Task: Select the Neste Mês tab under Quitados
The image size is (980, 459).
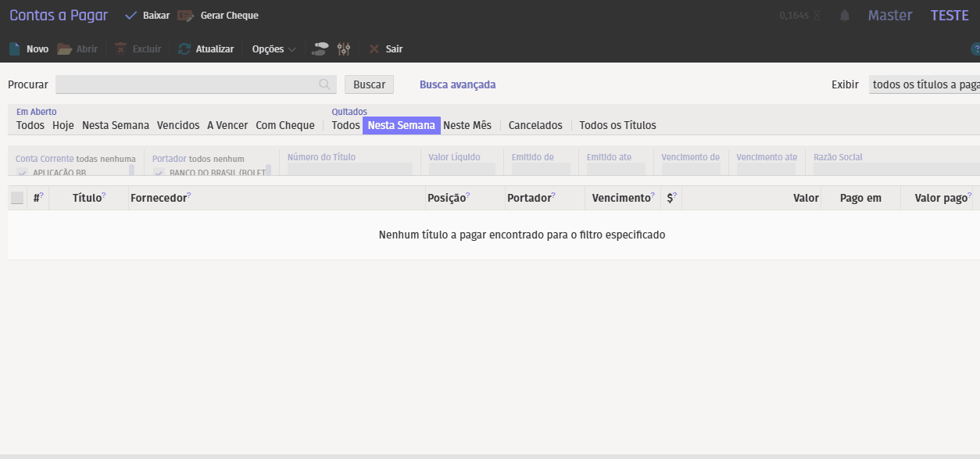Action: 467,125
